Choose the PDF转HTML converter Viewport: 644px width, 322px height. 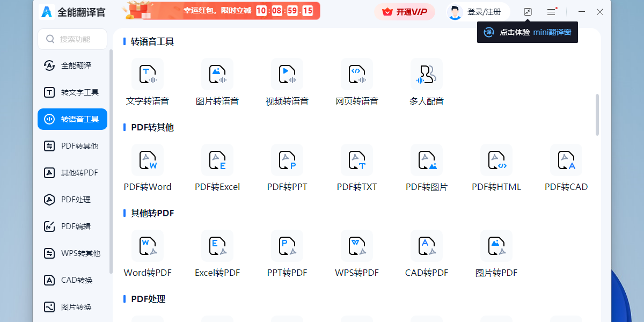(x=496, y=168)
